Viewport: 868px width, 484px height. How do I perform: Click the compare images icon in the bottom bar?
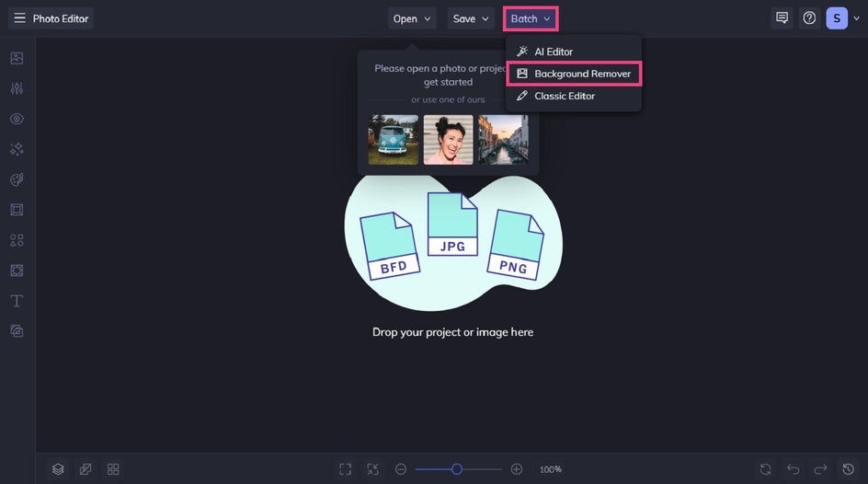(86, 469)
